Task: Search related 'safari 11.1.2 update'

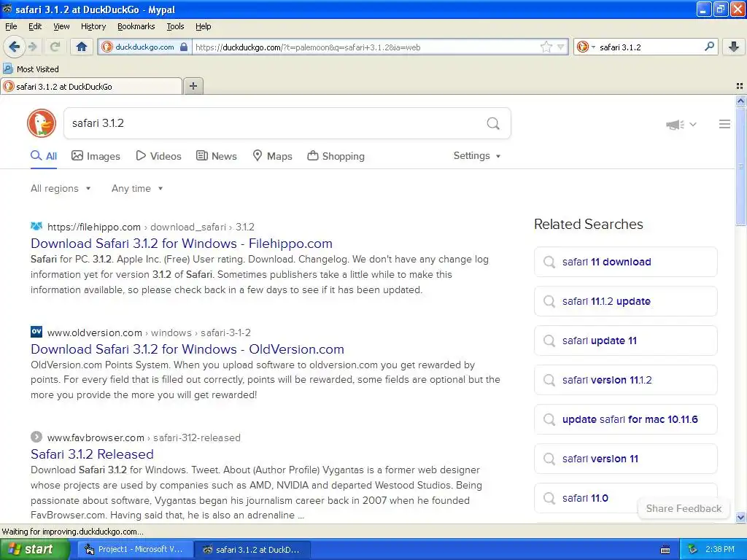Action: [x=625, y=301]
